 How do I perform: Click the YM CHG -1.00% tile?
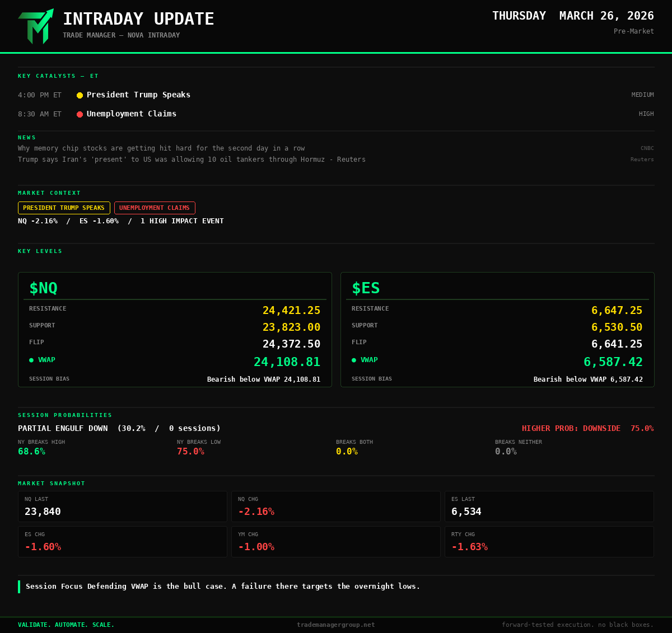336,542
